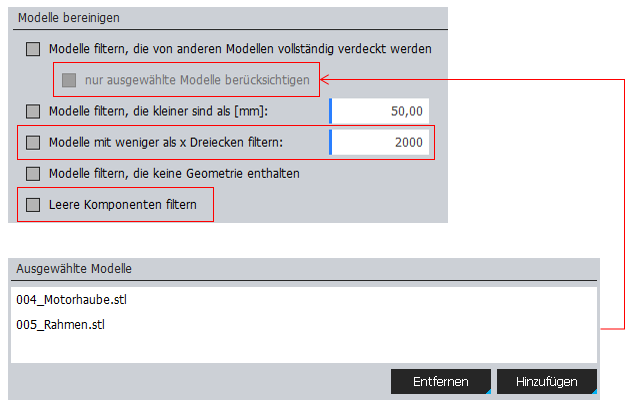The width and height of the screenshot is (639, 410).
Task: Toggle 'nur ausgewählte Modelle berücksichtigen' checkbox
Action: [x=68, y=79]
